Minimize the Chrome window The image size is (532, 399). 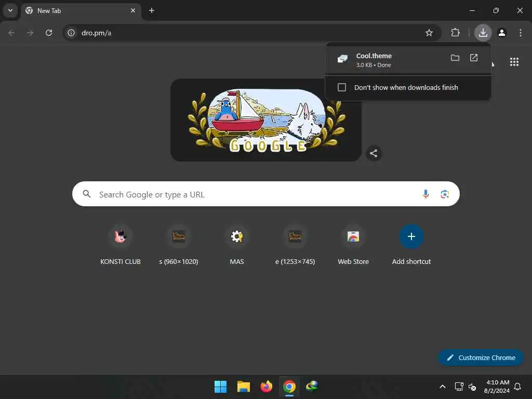coord(472,10)
